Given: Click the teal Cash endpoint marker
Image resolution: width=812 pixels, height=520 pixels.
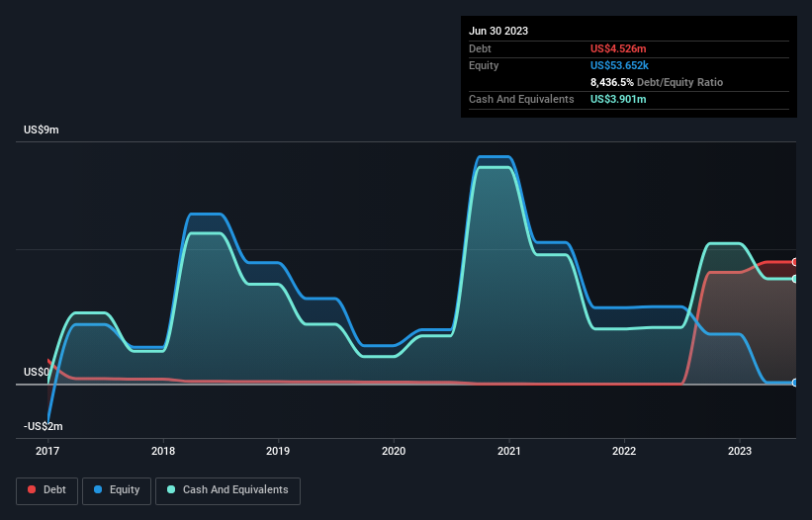Looking at the screenshot, I should pyautogui.click(x=795, y=279).
